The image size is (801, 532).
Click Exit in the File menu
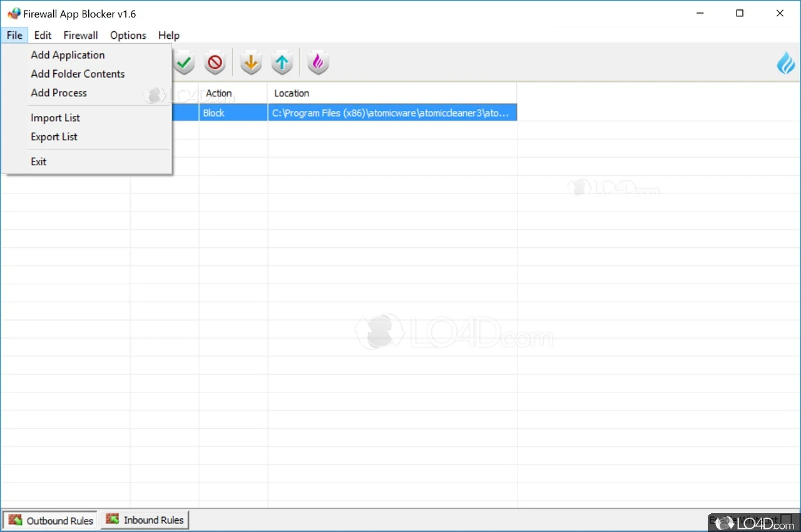click(39, 161)
